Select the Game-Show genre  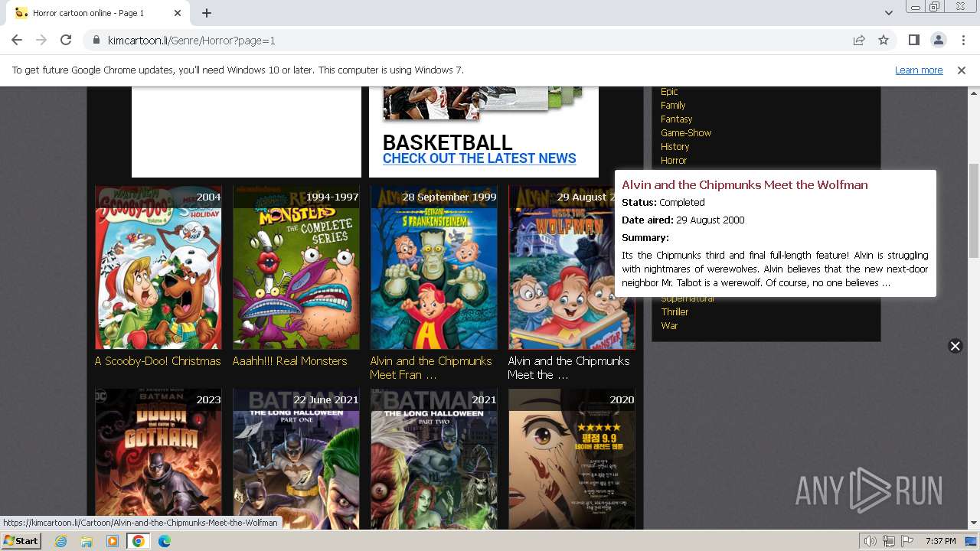click(x=686, y=133)
